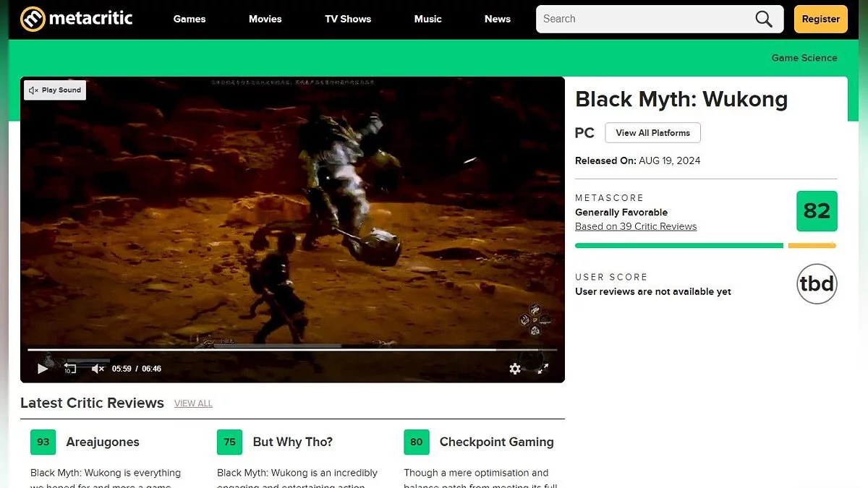
Task: Open the Areajugones review
Action: pyautogui.click(x=103, y=442)
